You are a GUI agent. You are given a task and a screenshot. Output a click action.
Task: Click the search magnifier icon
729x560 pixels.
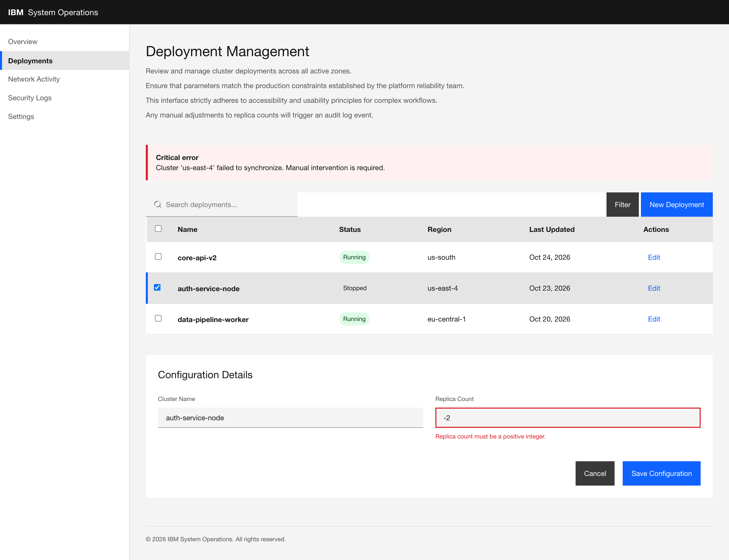[158, 204]
